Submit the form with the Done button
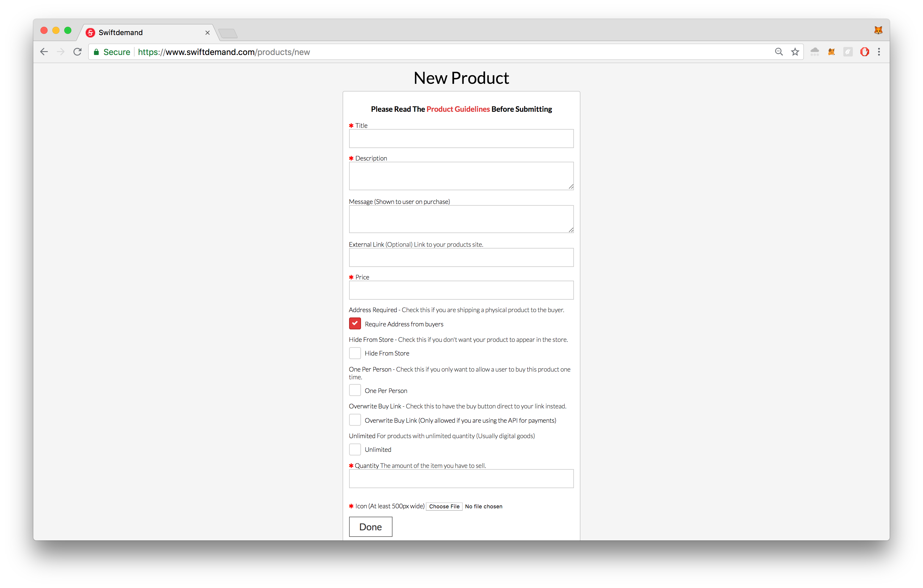Viewport: 923px width, 588px height. click(x=370, y=527)
